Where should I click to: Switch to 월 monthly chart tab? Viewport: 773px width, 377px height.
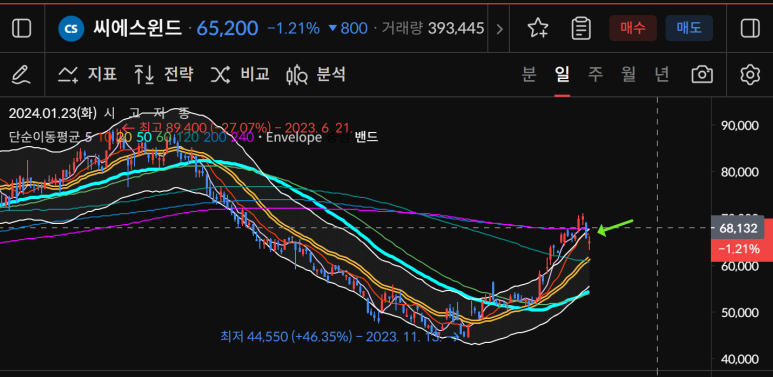pos(628,75)
